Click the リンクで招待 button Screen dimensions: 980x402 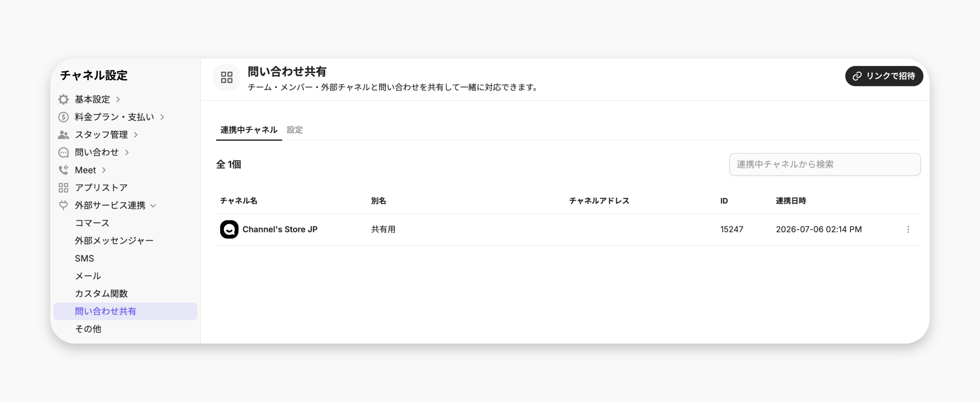(x=884, y=76)
